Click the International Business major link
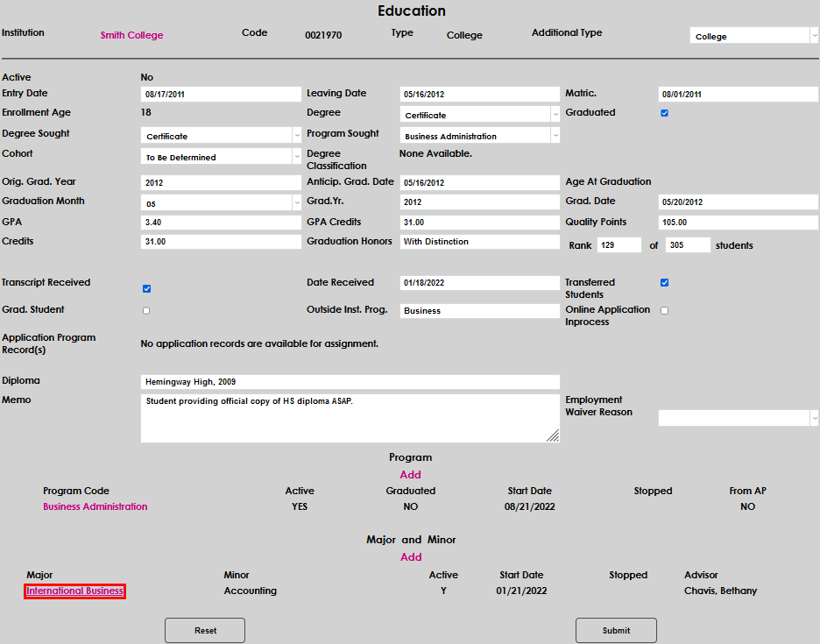The height and width of the screenshot is (644, 820). [75, 591]
